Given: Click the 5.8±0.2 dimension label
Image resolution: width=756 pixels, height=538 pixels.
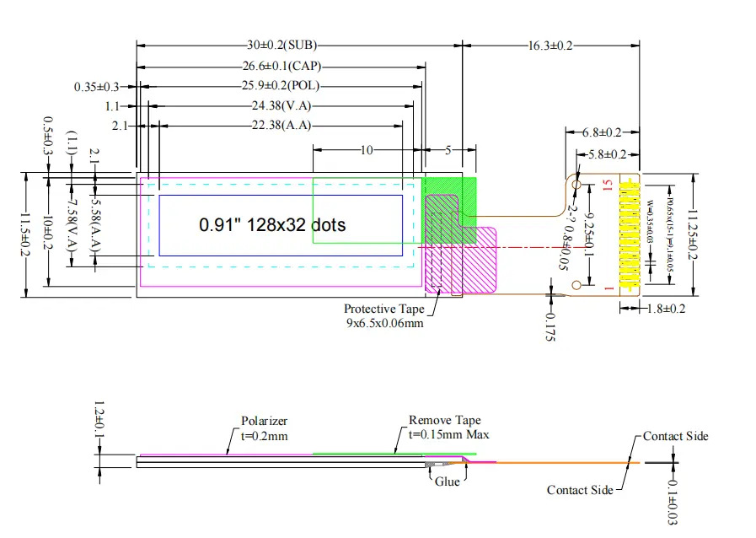Looking at the screenshot, I should [608, 154].
